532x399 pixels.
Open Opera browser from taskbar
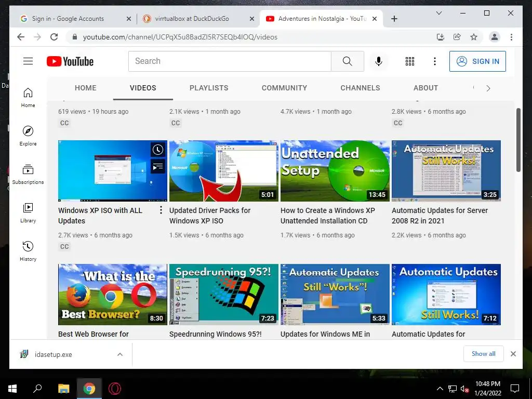(115, 389)
